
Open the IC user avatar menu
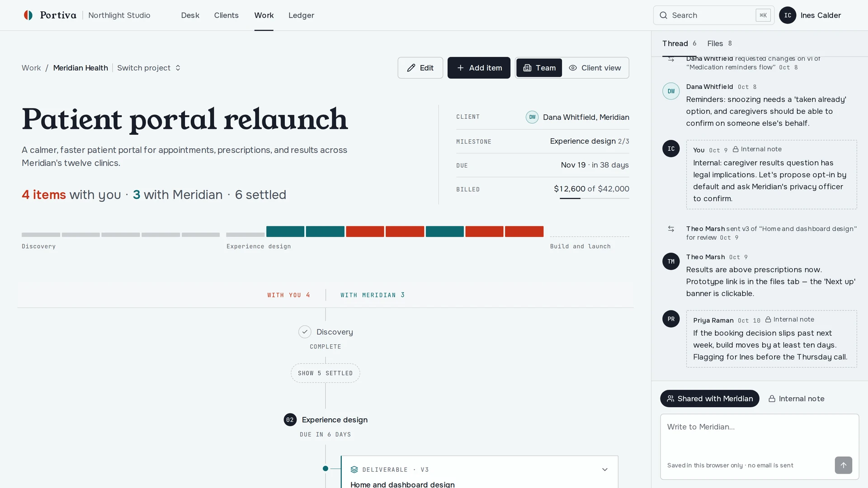tap(788, 15)
